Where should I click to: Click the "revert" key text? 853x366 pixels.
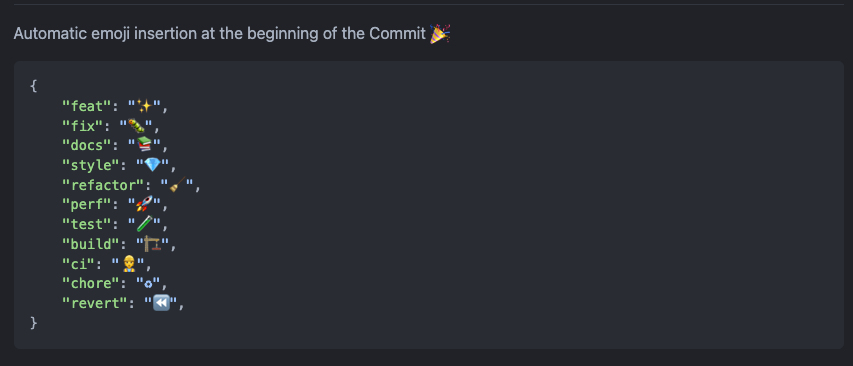click(x=95, y=303)
